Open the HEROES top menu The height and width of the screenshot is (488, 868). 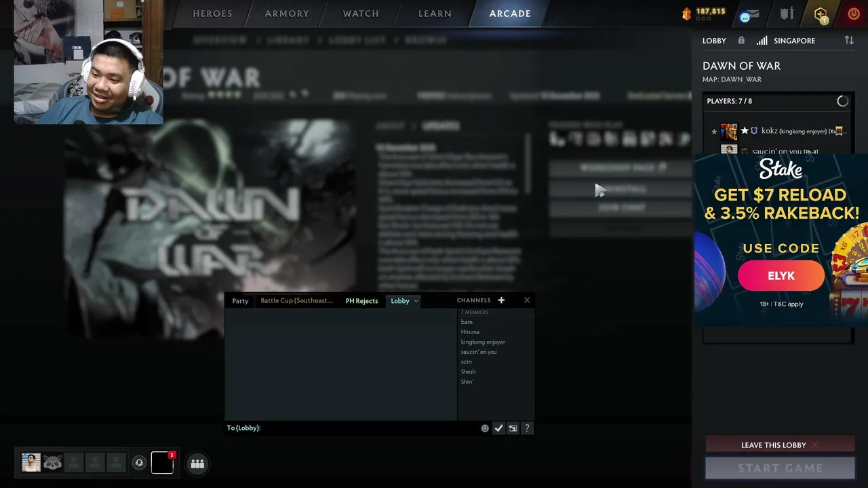click(212, 14)
